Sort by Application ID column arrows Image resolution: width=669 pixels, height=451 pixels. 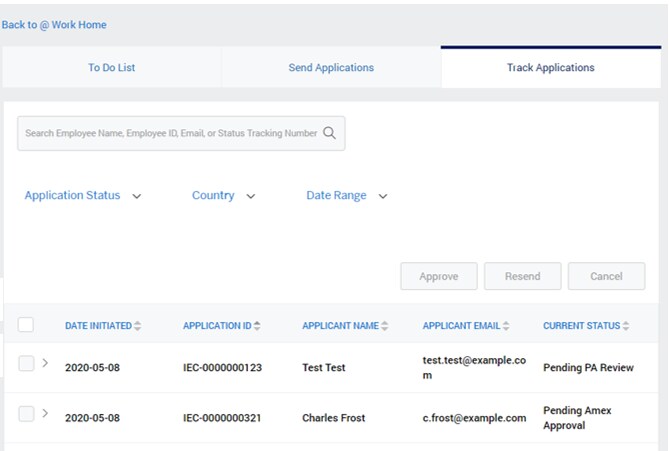click(x=257, y=326)
